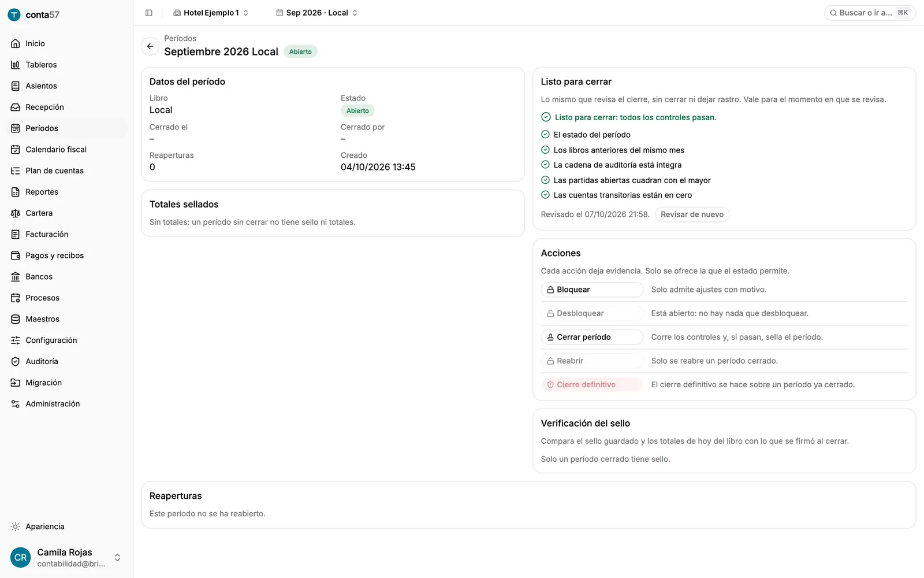Click the Calendario fiscal calendar icon
924x578 pixels.
coord(16,150)
